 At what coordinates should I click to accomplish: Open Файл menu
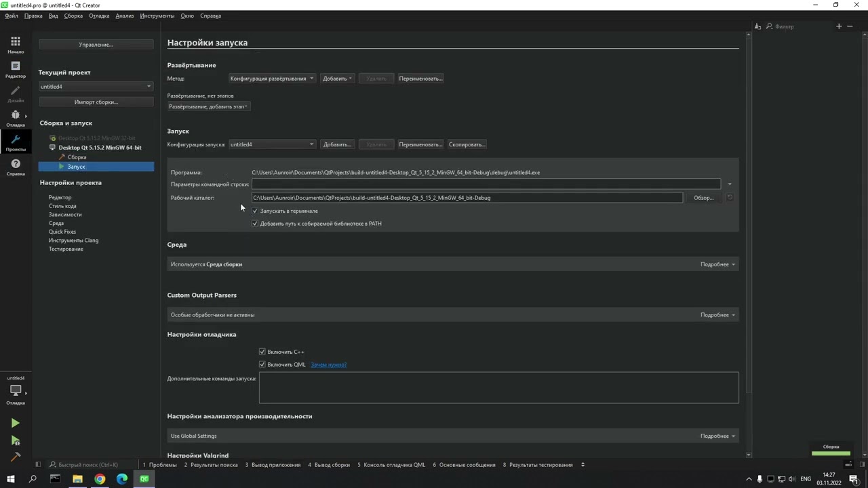click(x=11, y=16)
